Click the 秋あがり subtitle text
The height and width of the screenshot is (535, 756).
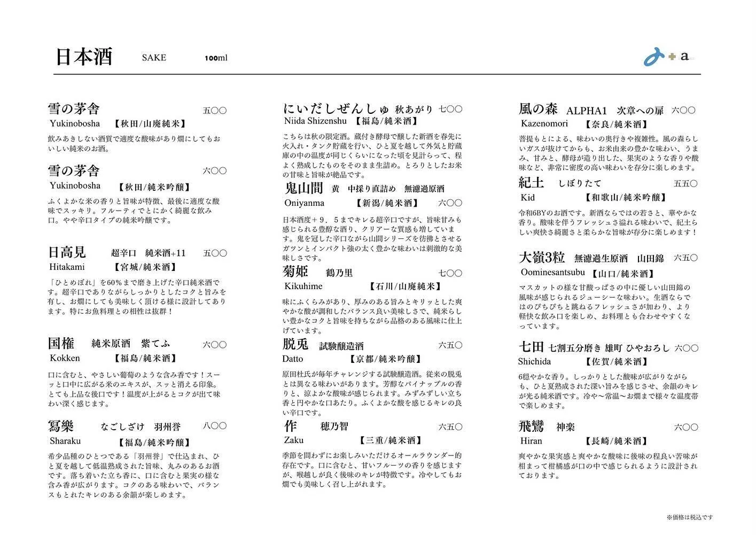point(414,110)
